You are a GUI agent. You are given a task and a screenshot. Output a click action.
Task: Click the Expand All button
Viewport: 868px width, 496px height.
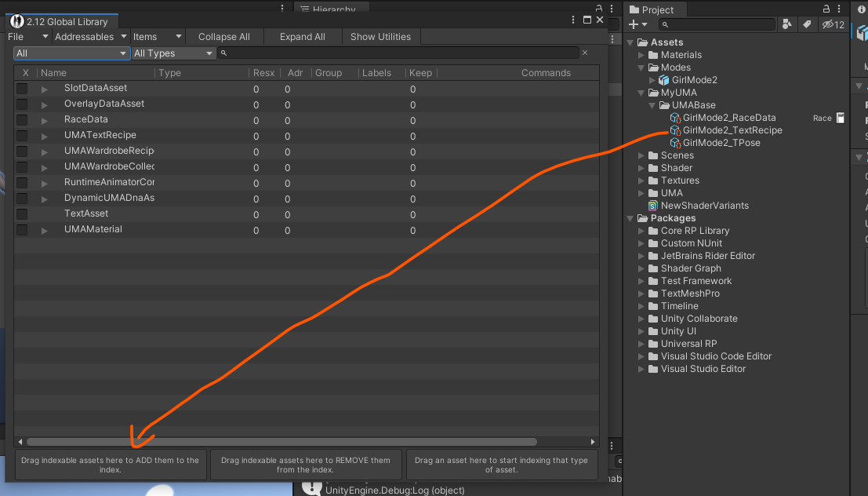(x=302, y=37)
